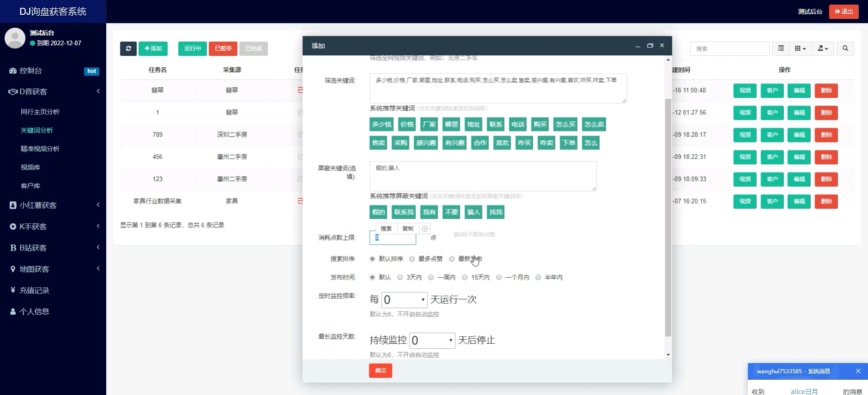Add block keyword 不要
Image resolution: width=868 pixels, height=395 pixels.
[x=451, y=212]
